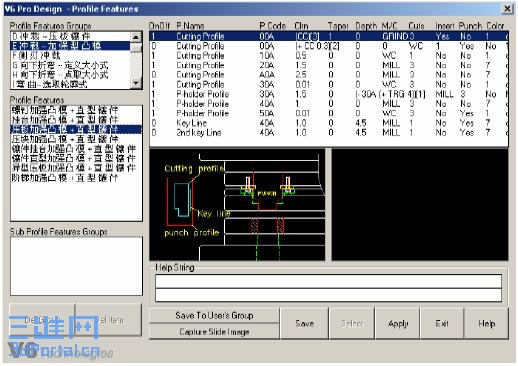
Task: Select the first item in Profile Features list
Action: click(76, 110)
